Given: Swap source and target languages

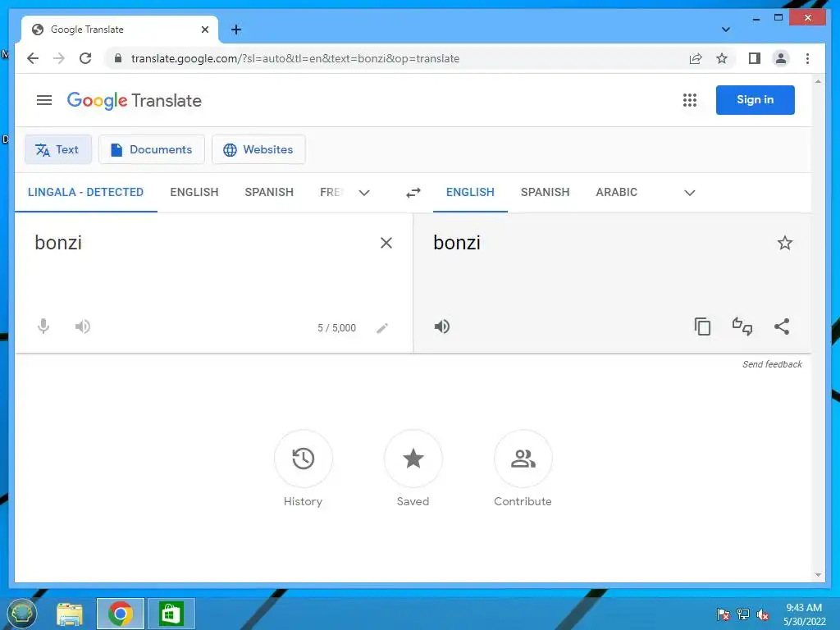Looking at the screenshot, I should (x=413, y=192).
